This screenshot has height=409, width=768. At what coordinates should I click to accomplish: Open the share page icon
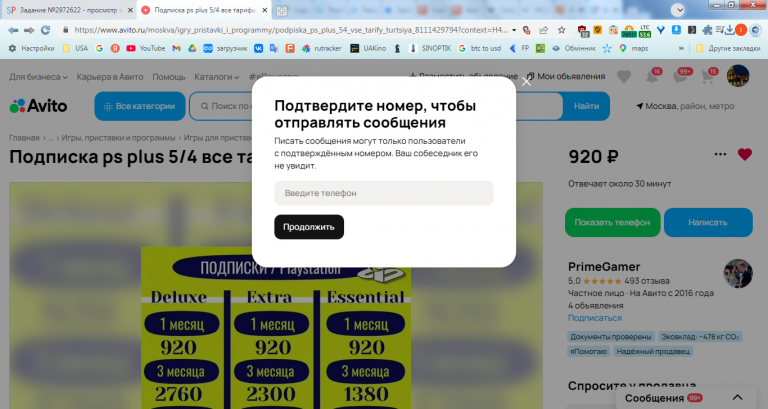543,30
